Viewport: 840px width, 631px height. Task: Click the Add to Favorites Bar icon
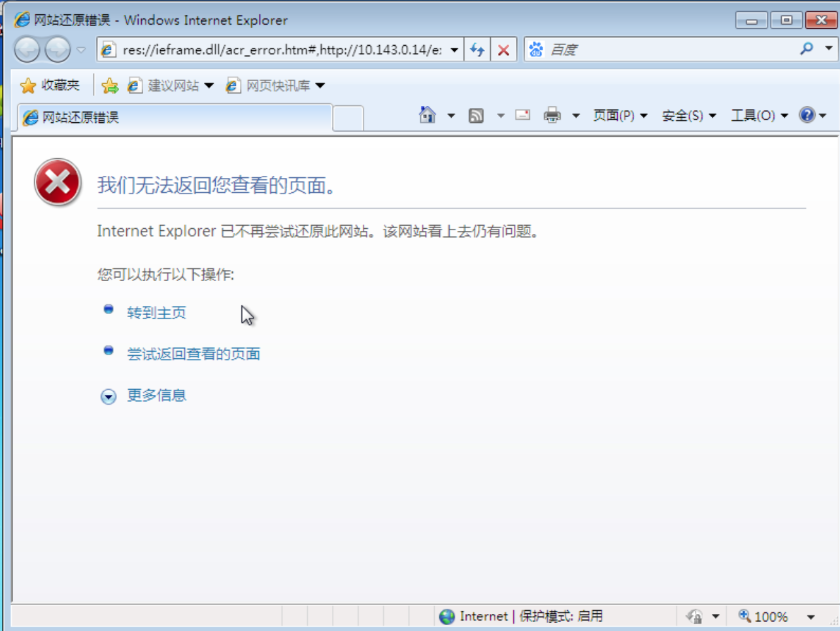pyautogui.click(x=110, y=86)
